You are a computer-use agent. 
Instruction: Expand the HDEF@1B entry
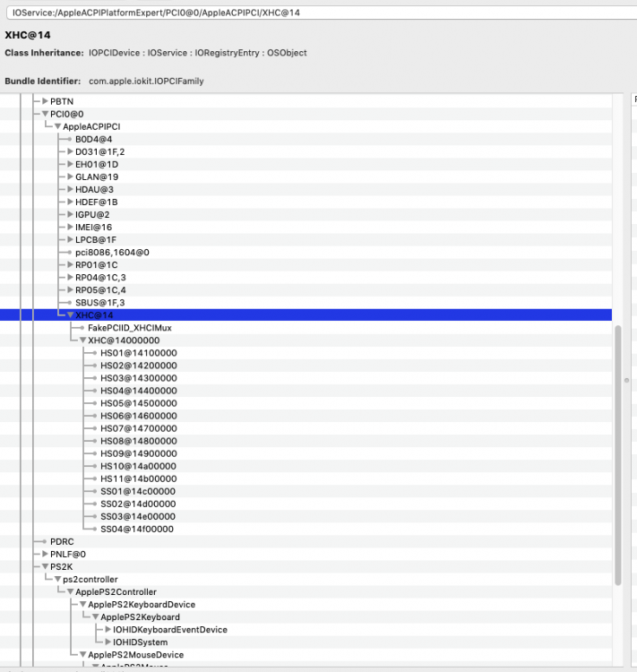pos(70,202)
